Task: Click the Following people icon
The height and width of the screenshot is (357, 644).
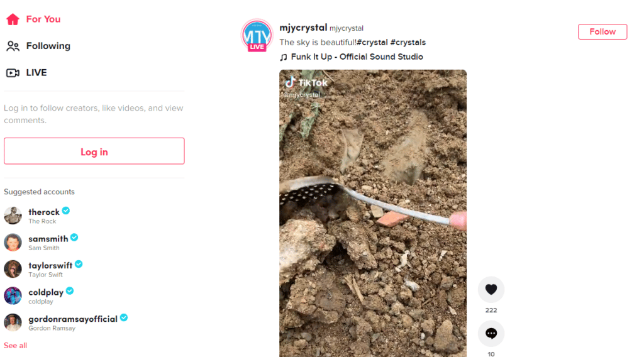Action: (13, 46)
